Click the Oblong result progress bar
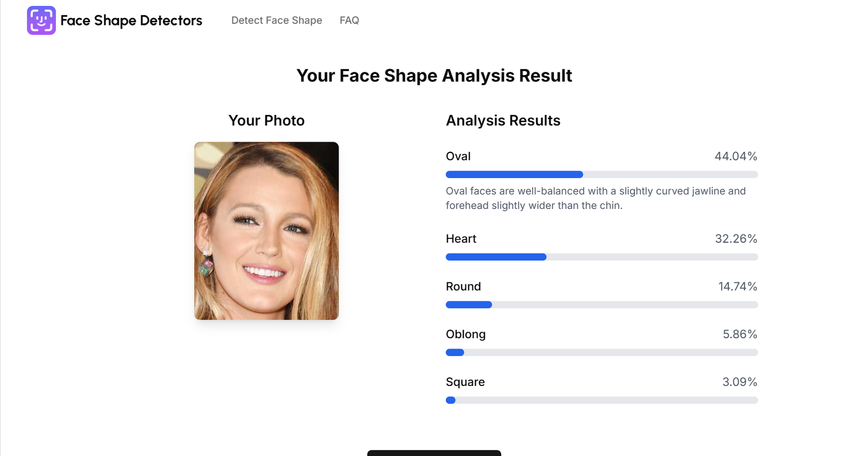Viewport: 868px width, 456px height. (x=602, y=353)
